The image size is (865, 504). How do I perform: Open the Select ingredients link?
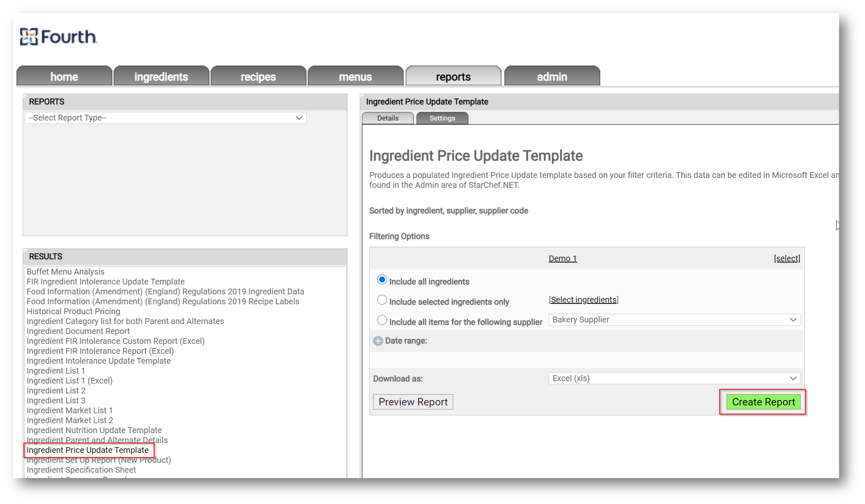[584, 300]
